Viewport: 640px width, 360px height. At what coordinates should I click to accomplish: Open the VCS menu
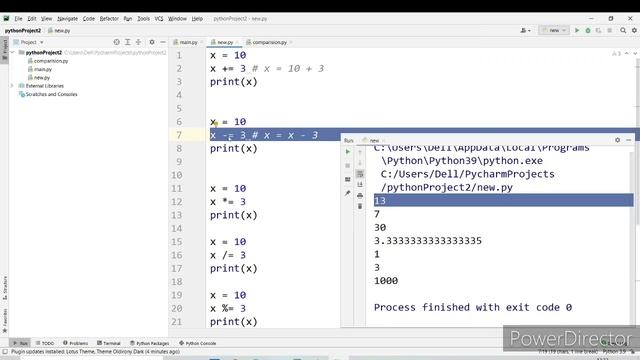[159, 19]
